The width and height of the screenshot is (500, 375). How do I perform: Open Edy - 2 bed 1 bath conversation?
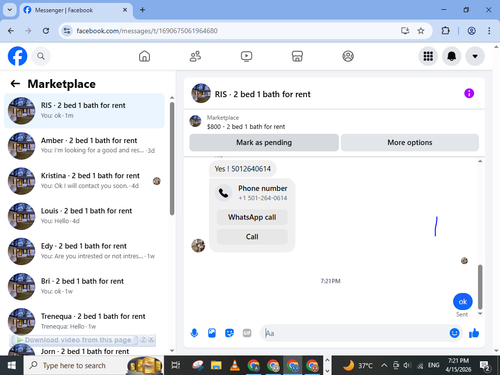pos(84,251)
